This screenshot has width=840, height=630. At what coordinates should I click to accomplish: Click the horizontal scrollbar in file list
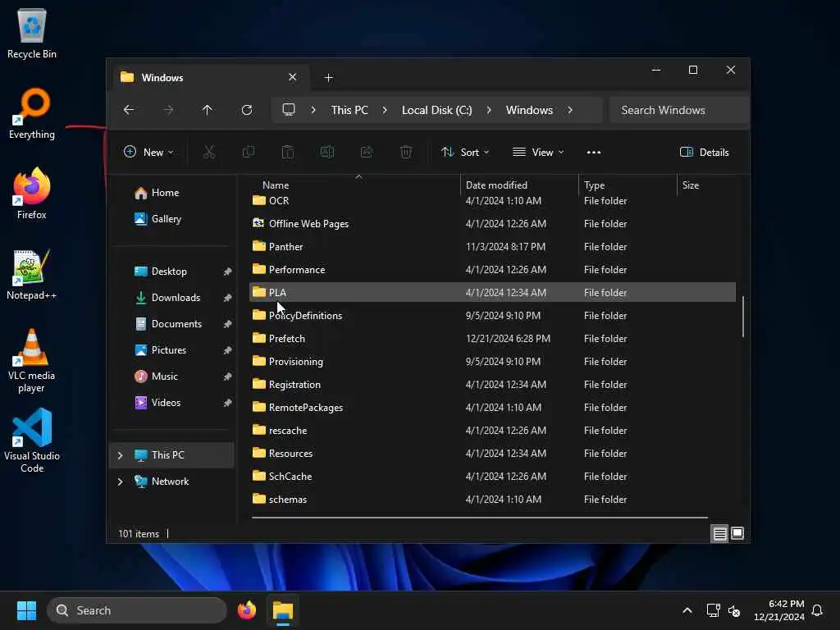[479, 518]
